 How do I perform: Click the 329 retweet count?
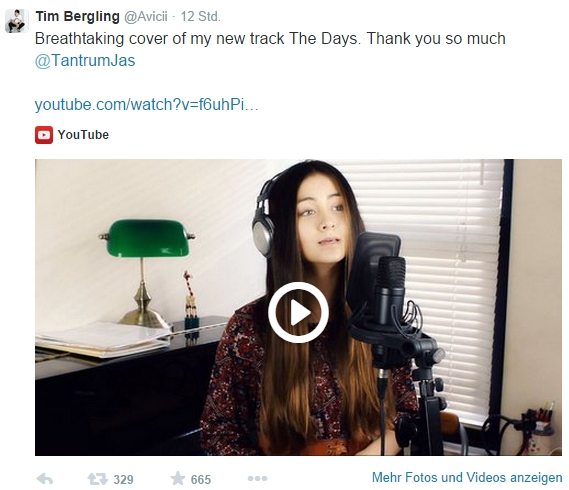point(123,479)
